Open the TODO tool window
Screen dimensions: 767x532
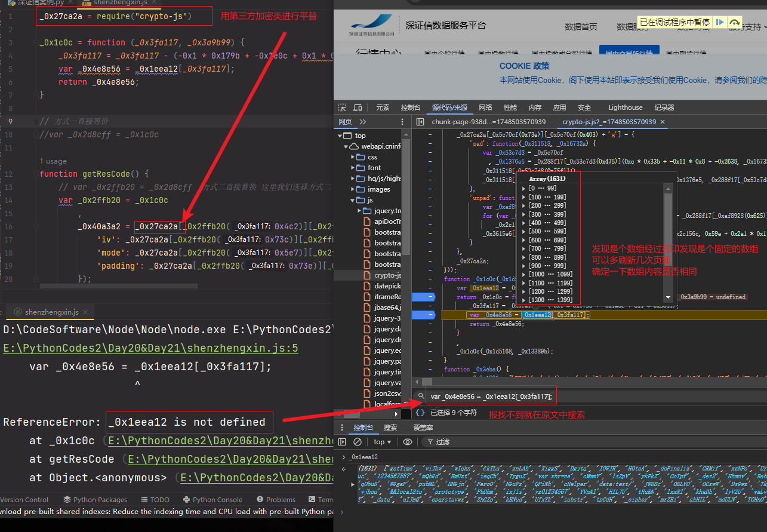pyautogui.click(x=155, y=500)
